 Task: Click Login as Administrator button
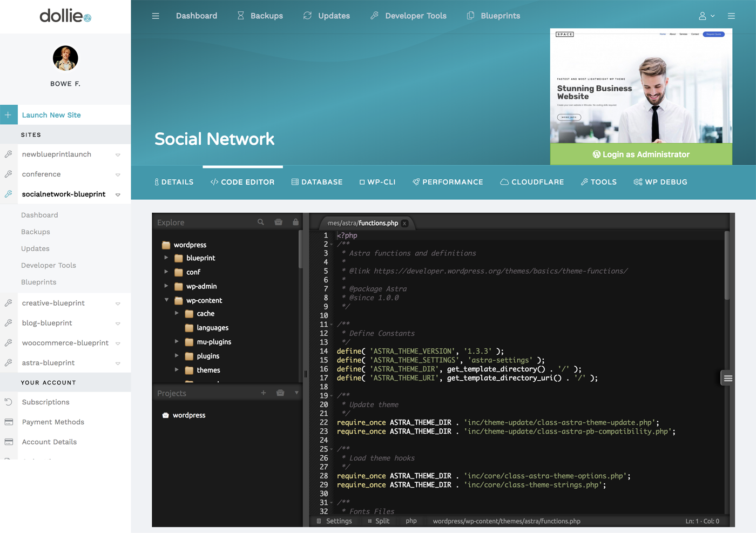641,154
